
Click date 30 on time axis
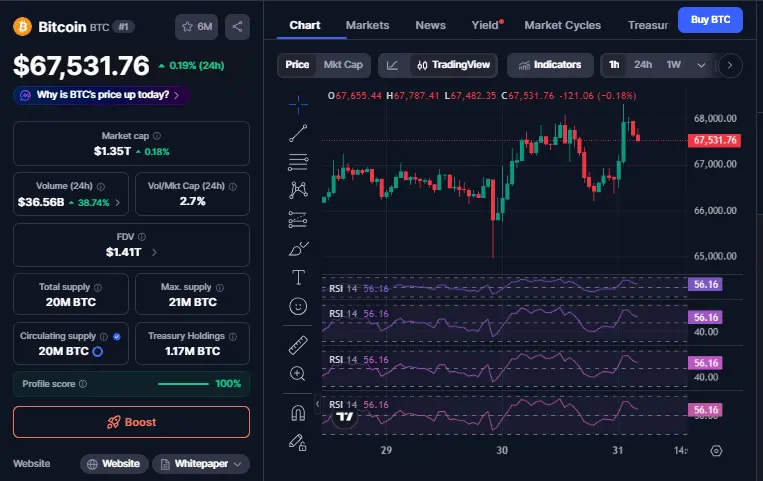point(502,450)
